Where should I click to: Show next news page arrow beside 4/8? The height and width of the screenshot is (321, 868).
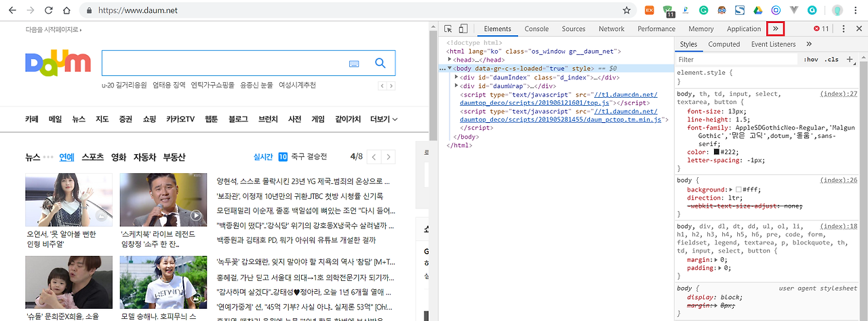[388, 157]
